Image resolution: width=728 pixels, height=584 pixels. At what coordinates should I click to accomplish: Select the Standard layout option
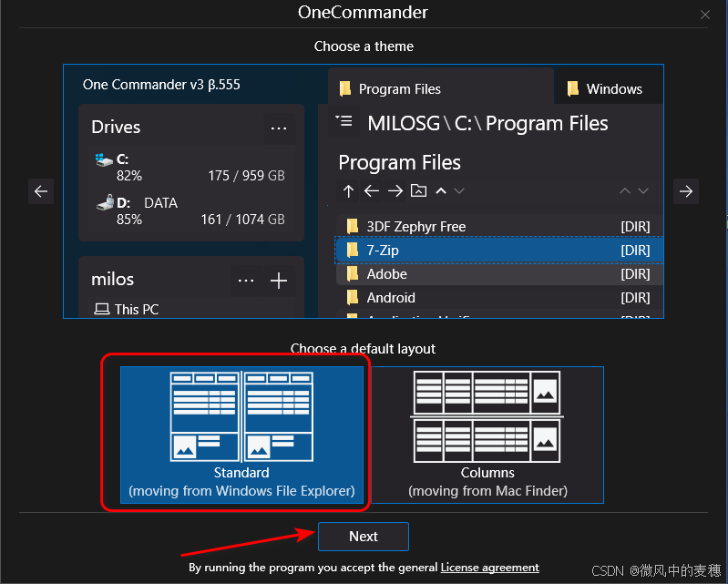[x=241, y=435]
